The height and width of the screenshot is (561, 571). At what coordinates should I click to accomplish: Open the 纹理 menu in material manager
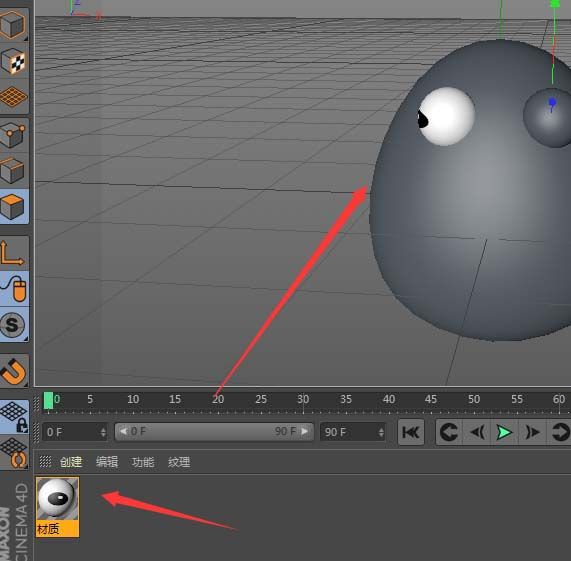179,462
